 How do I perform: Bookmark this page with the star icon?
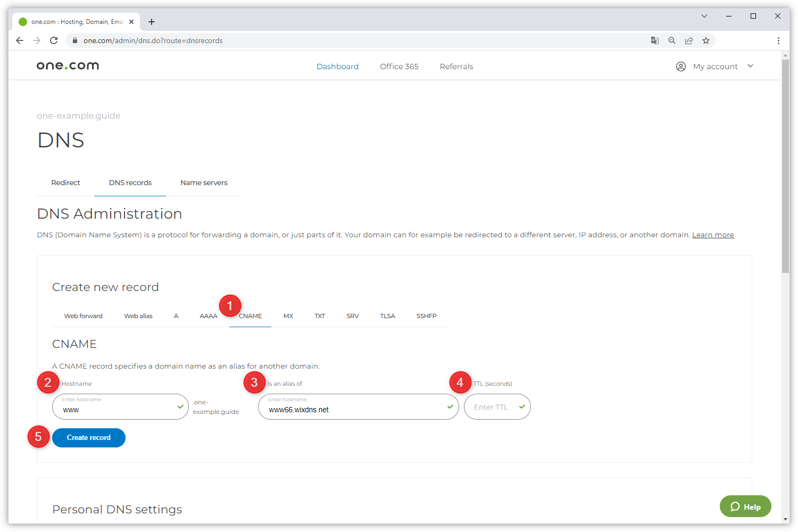pos(706,40)
